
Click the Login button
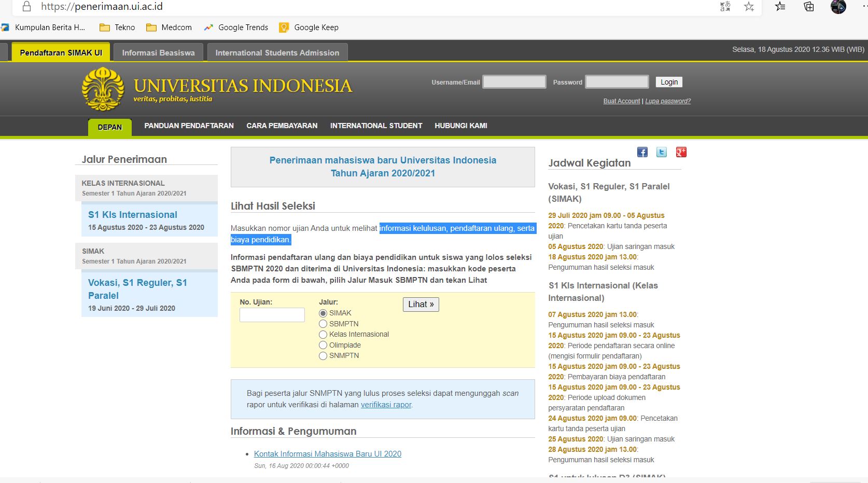pos(669,82)
